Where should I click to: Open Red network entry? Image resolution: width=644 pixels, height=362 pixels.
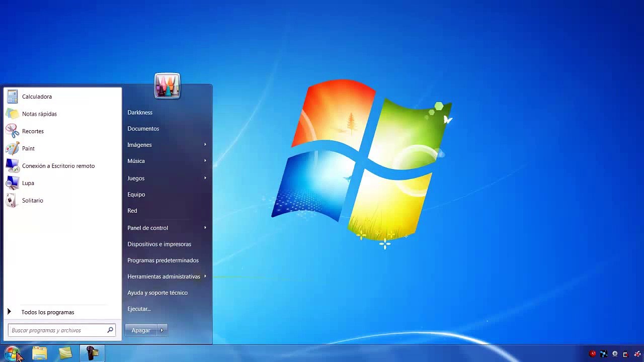132,211
